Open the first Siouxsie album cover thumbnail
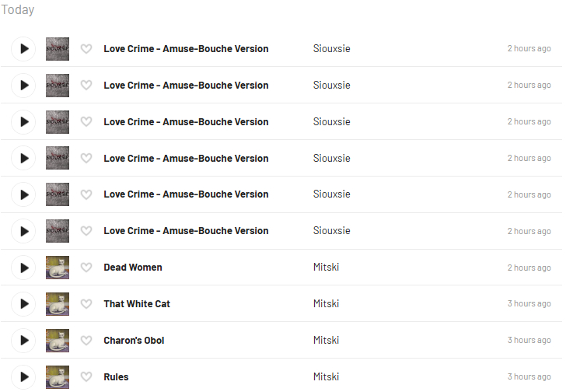 tap(58, 49)
